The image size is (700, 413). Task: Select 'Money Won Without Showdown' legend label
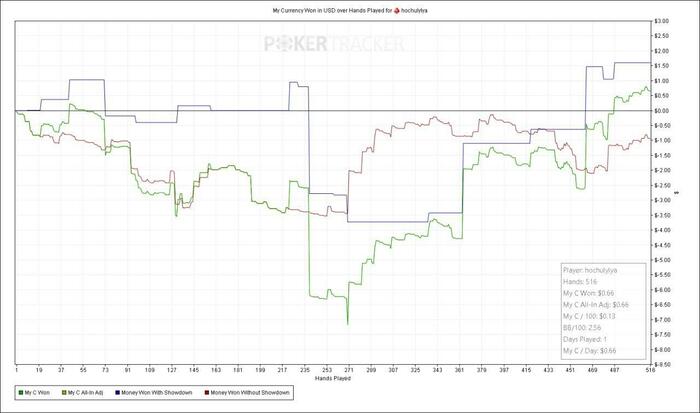(x=250, y=393)
